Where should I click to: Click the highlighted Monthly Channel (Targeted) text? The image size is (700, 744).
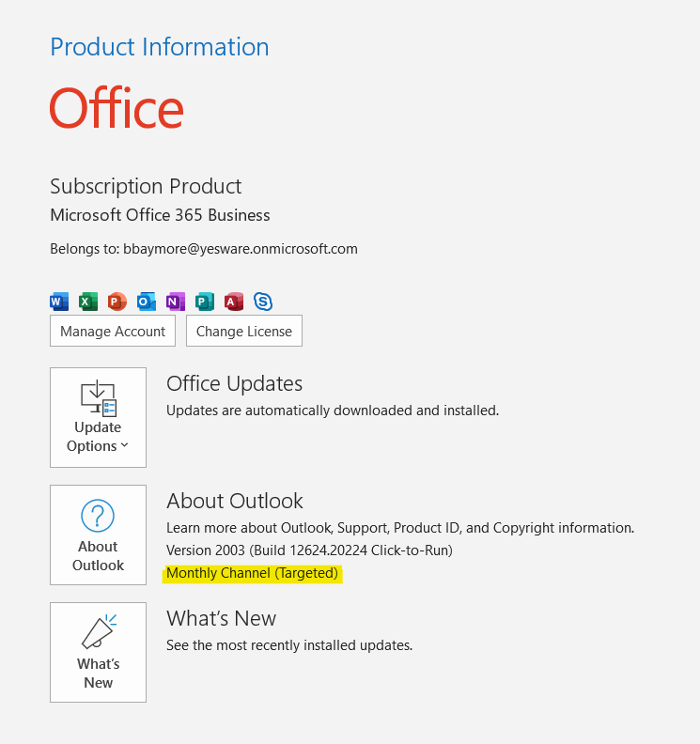pyautogui.click(x=253, y=573)
